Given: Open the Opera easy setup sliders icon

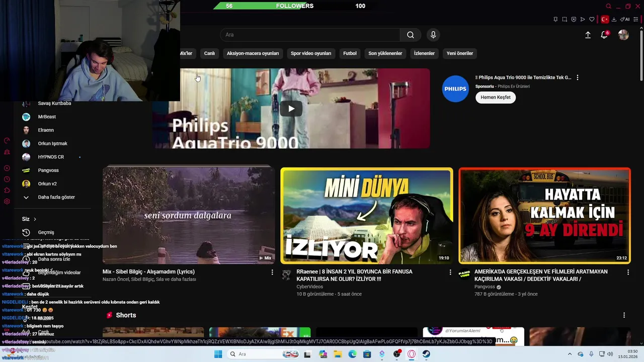Looking at the screenshot, I should (x=636, y=20).
